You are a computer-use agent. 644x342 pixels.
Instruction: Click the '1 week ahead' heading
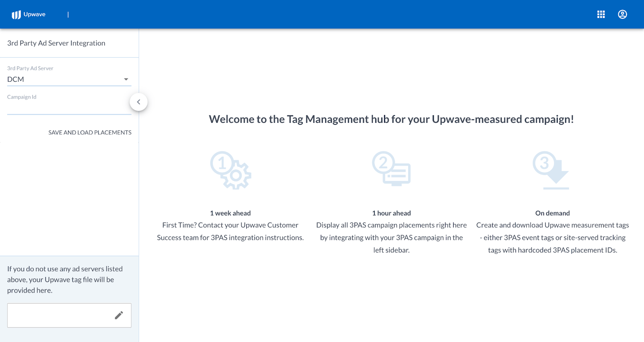[x=230, y=213]
